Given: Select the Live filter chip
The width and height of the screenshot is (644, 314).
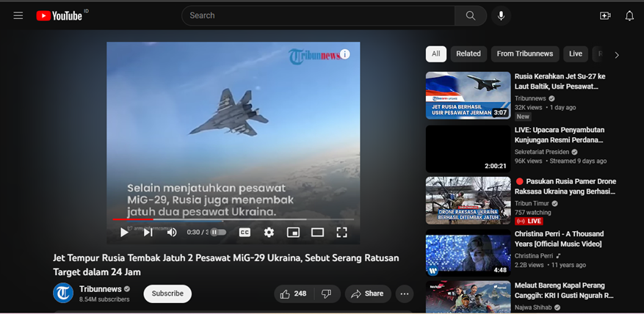Looking at the screenshot, I should [x=576, y=54].
